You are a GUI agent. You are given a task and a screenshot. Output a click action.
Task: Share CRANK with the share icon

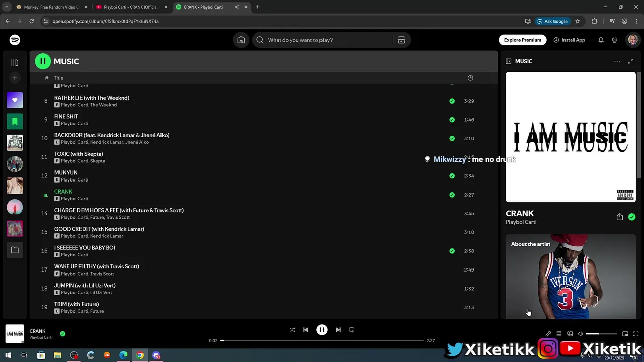[x=620, y=217]
